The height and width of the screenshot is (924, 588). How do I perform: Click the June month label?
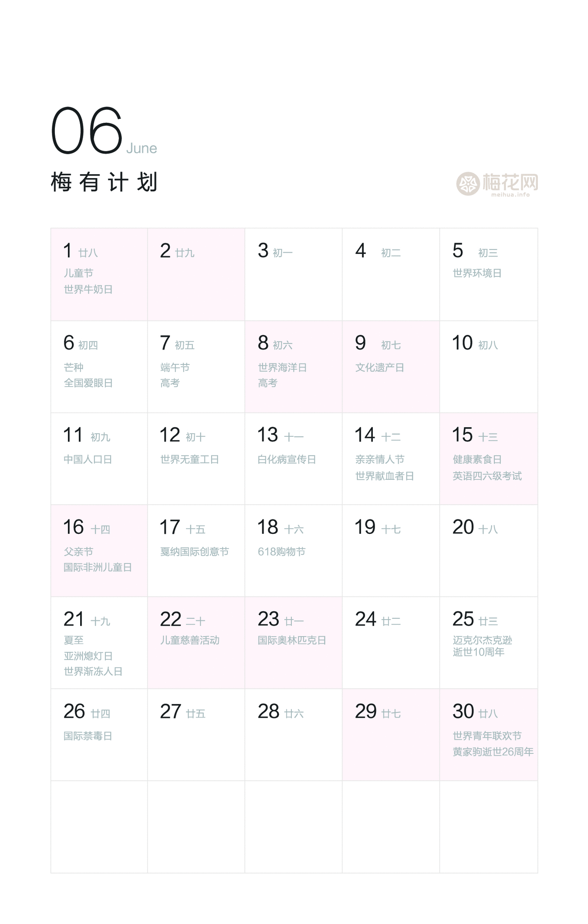click(142, 148)
